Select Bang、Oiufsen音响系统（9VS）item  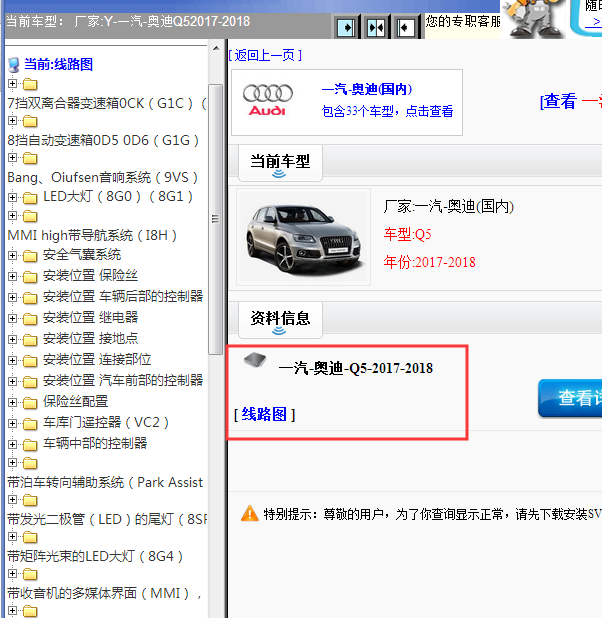click(103, 177)
